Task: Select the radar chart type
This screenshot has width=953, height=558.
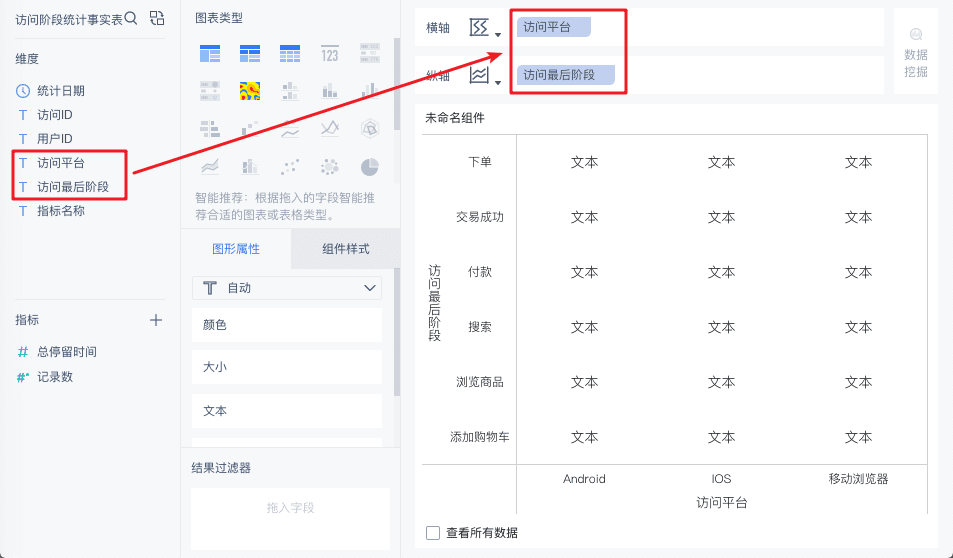Action: 370,129
